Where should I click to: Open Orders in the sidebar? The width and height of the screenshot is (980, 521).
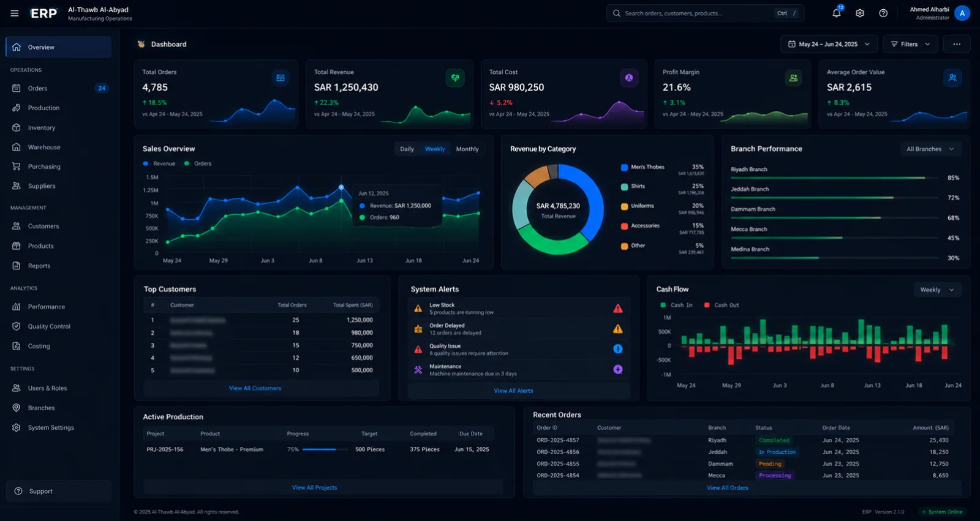pos(59,88)
